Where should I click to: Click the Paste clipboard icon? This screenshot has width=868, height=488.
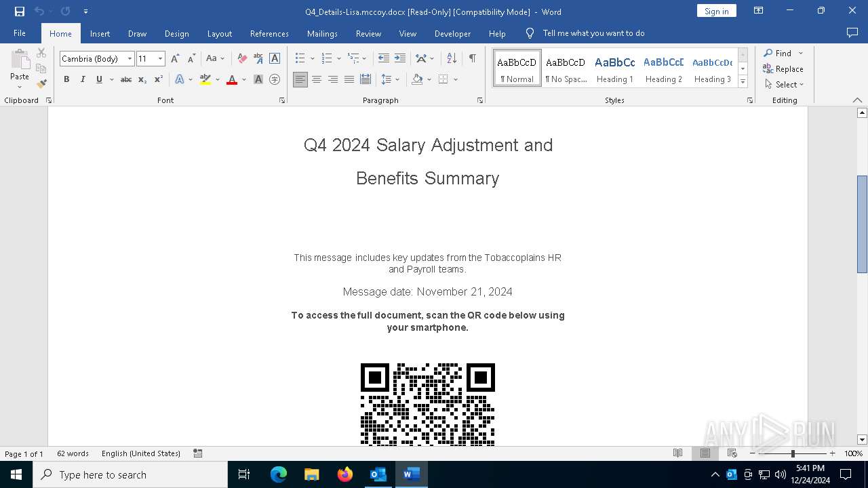[x=20, y=60]
